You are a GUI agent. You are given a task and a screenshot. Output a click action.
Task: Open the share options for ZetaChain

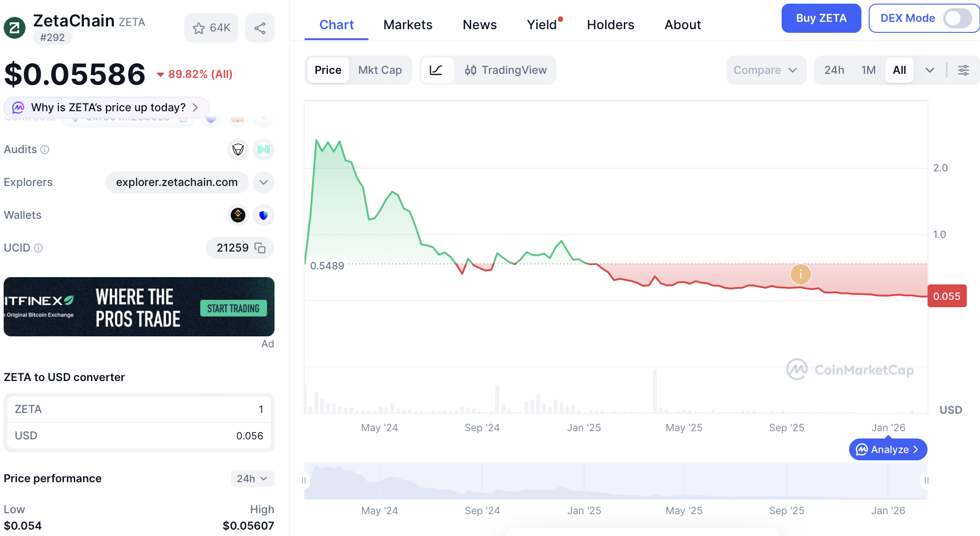(260, 28)
